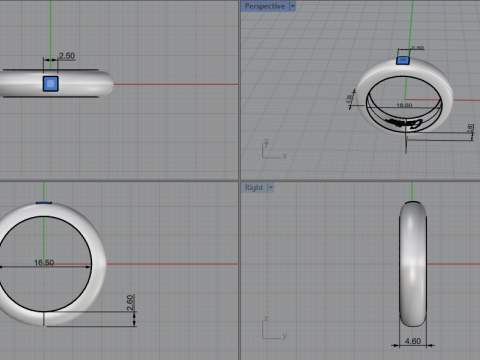Select the engraved text inside the perspective ring
Image resolution: width=480 pixels, height=360 pixels.
(x=404, y=123)
